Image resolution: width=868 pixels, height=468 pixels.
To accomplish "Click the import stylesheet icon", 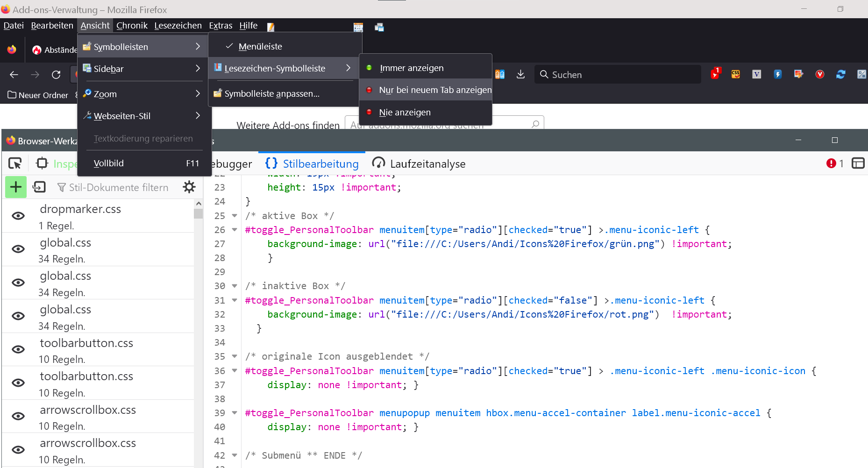I will [x=39, y=187].
